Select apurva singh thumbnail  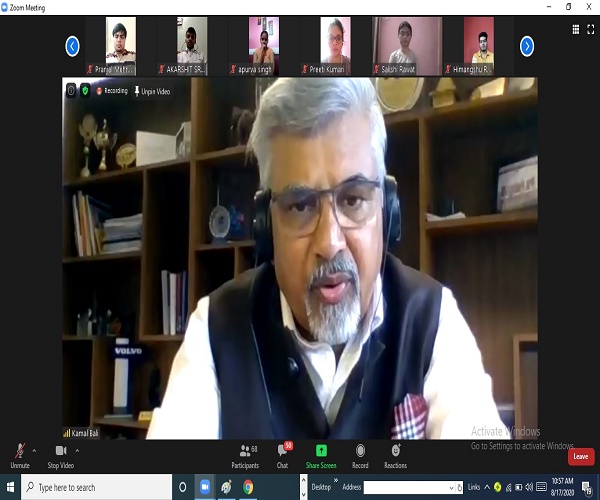(x=264, y=46)
